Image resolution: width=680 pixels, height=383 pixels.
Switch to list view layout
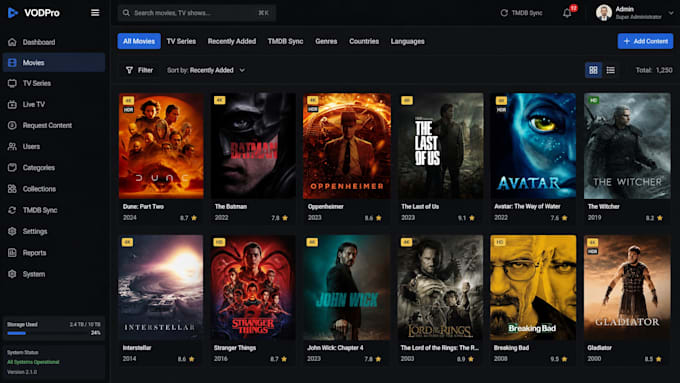(611, 70)
